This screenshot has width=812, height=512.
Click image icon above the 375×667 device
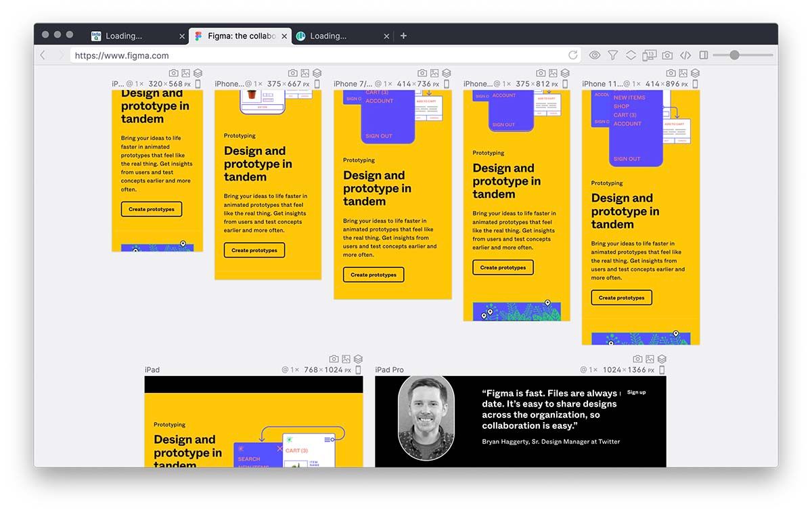pyautogui.click(x=304, y=73)
